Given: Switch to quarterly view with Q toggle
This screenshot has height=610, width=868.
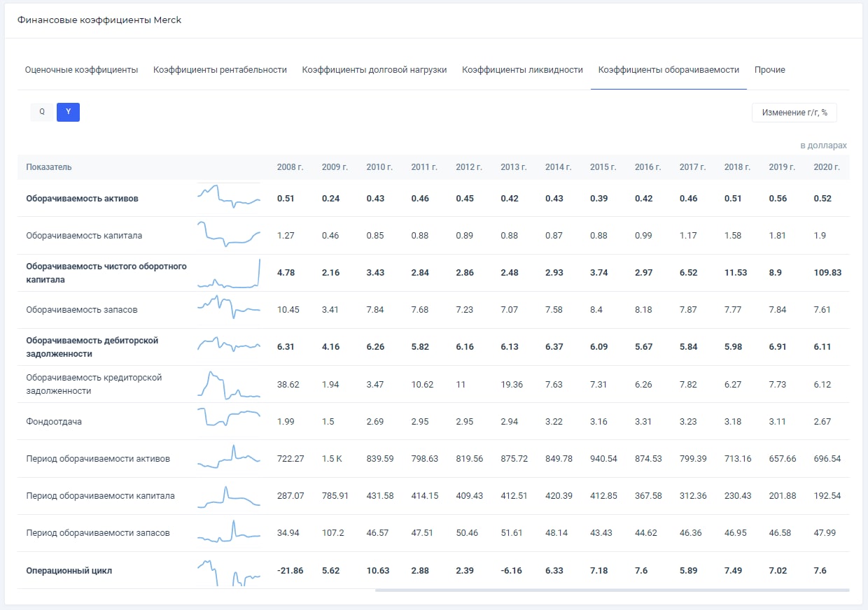Looking at the screenshot, I should (42, 112).
